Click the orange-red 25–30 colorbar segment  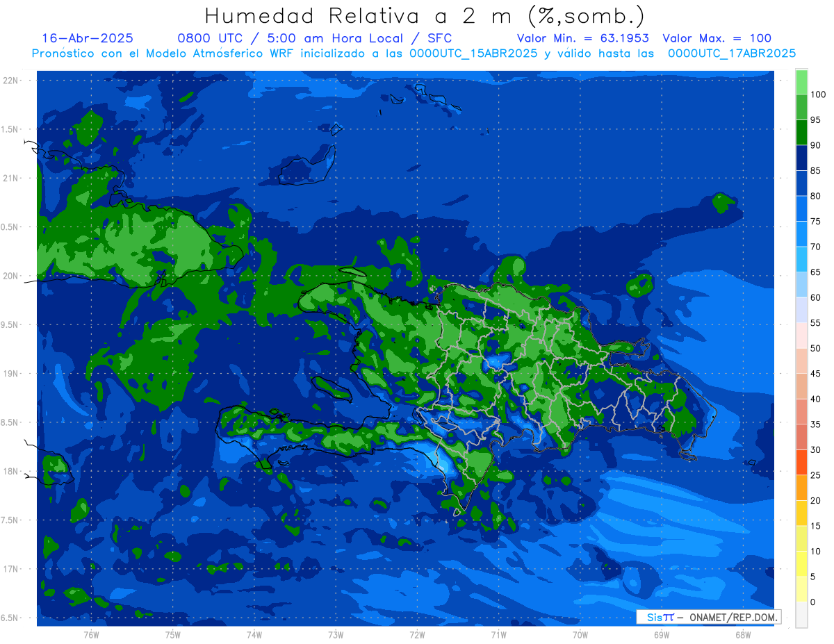(x=801, y=462)
